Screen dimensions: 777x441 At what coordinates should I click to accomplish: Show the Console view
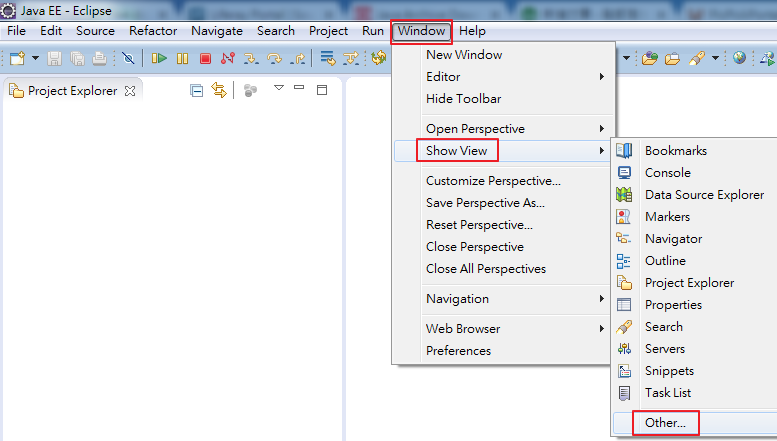coord(695,173)
